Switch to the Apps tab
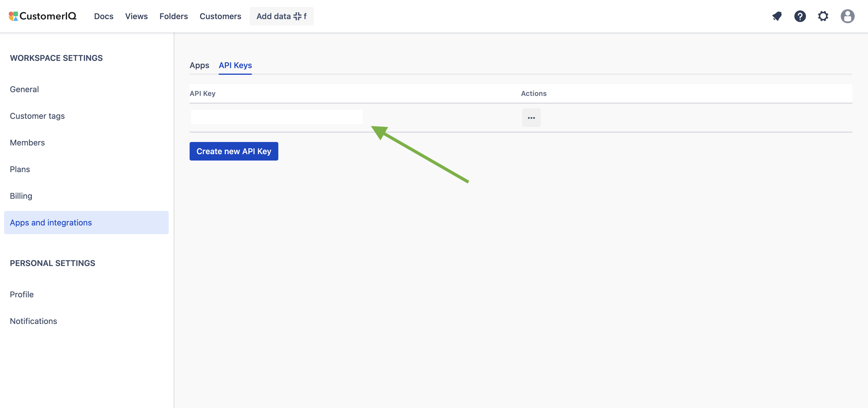Image resolution: width=868 pixels, height=408 pixels. 199,65
